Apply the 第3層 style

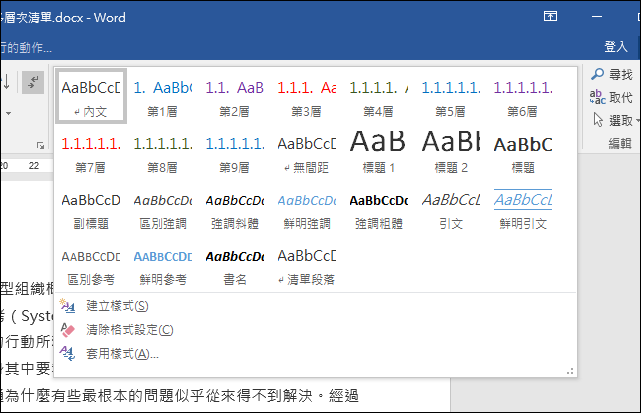[307, 97]
